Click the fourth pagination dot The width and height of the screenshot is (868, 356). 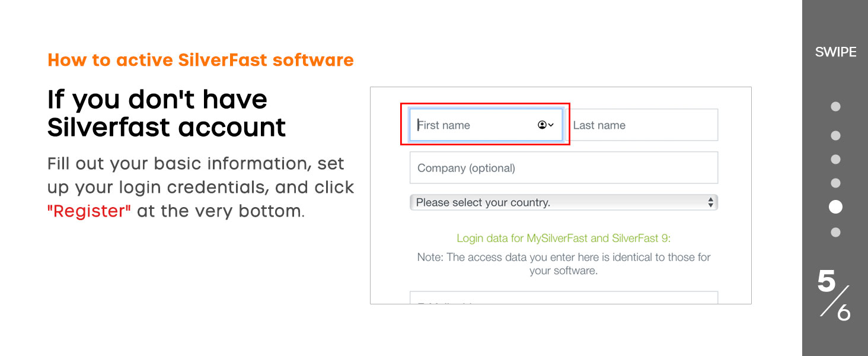click(835, 183)
